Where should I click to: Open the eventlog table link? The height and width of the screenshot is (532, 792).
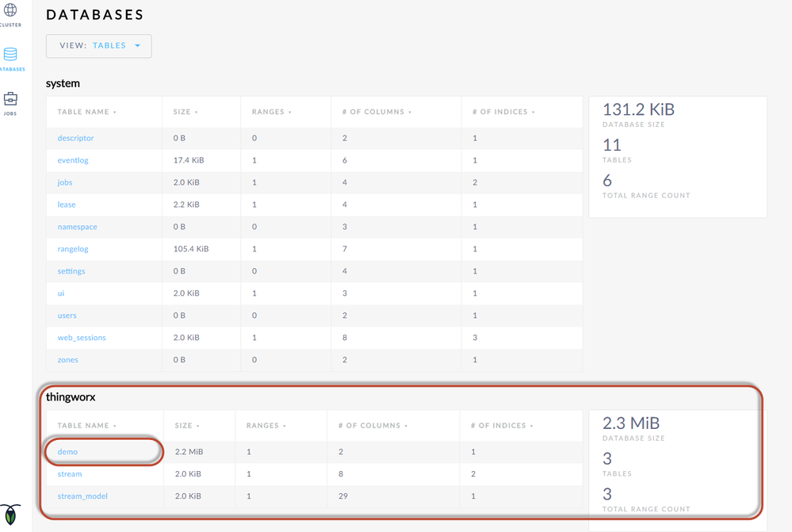coord(73,160)
